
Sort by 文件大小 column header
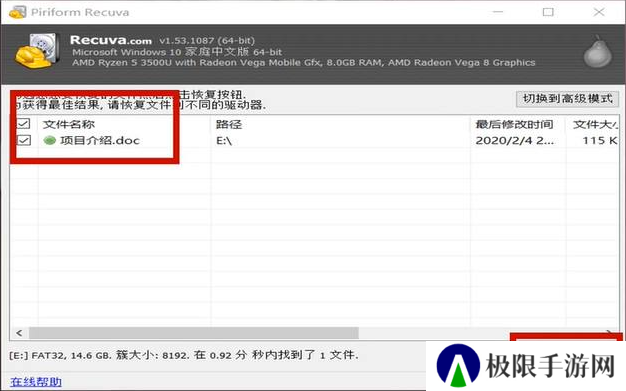[595, 124]
